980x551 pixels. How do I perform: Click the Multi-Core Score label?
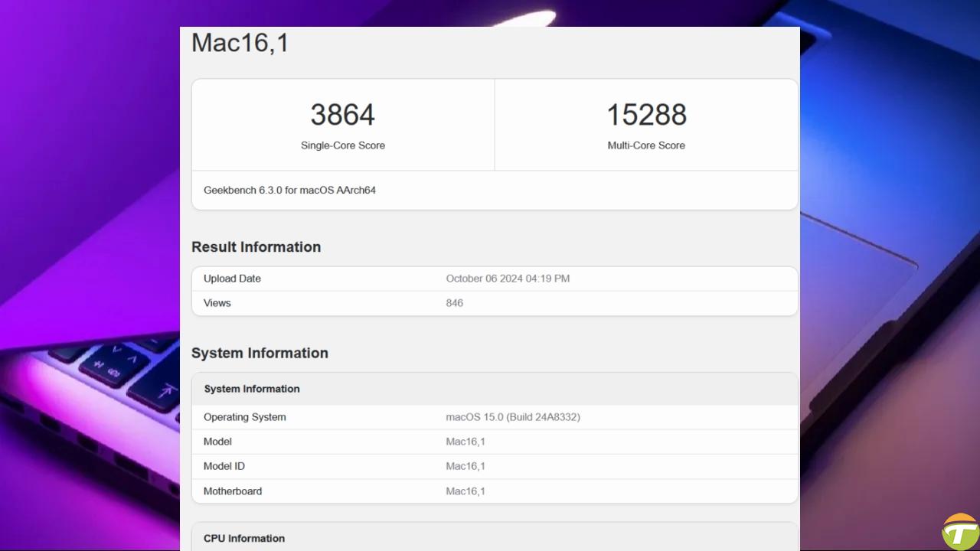tap(646, 145)
